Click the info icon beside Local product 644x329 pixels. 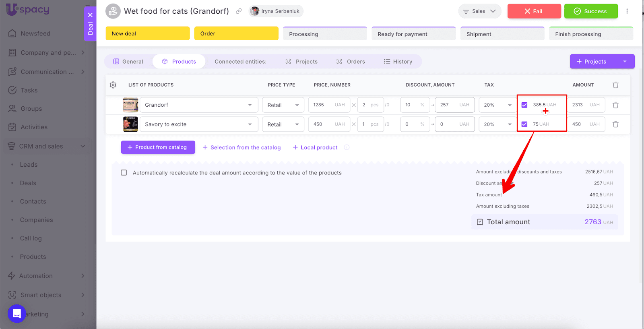pos(347,147)
